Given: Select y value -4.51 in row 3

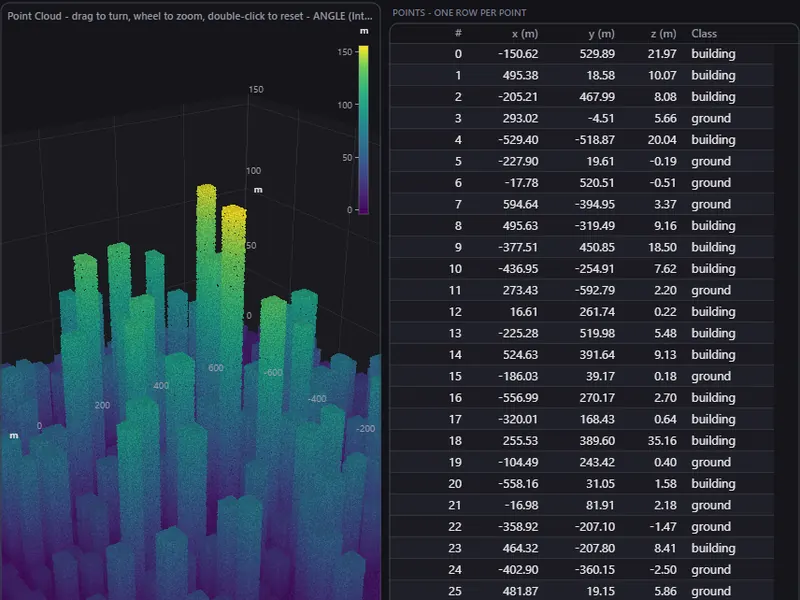Looking at the screenshot, I should (601, 118).
